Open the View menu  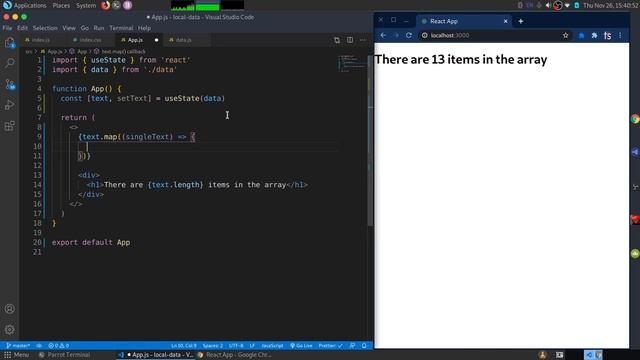[69, 28]
